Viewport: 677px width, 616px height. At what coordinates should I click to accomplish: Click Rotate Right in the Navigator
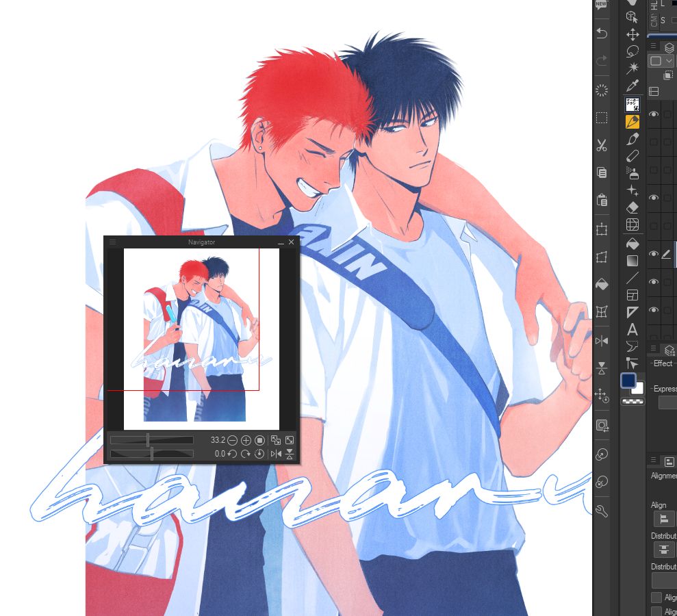coord(246,454)
